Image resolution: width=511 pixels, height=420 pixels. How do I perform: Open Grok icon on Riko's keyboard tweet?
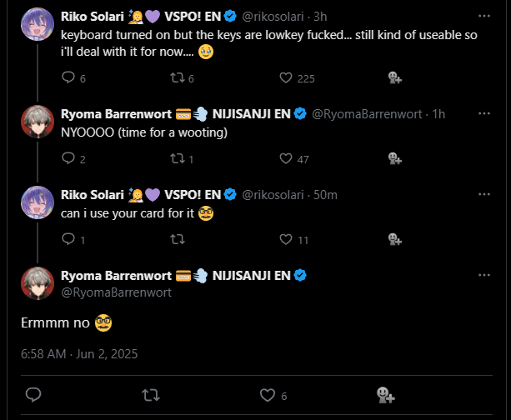(x=395, y=78)
